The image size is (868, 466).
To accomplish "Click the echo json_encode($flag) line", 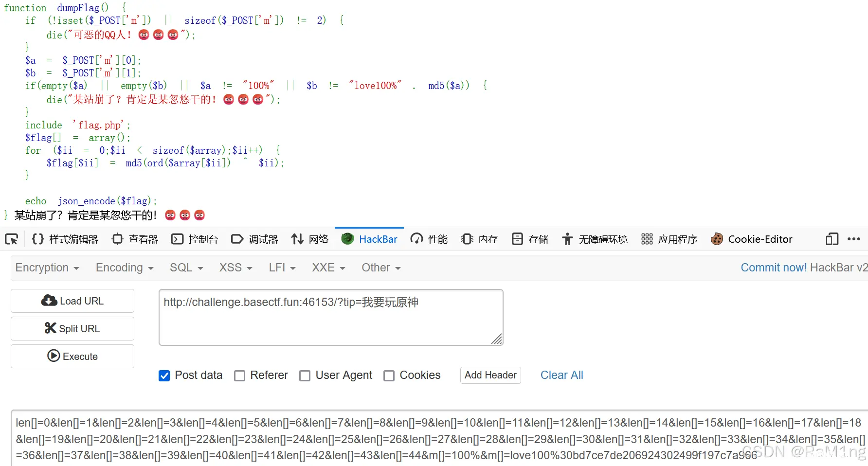I will 91,201.
